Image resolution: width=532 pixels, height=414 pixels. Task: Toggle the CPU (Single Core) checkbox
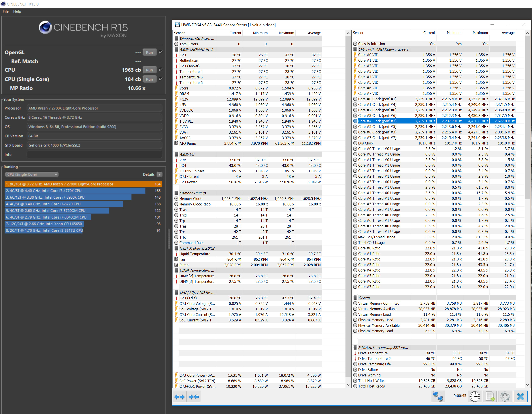point(161,79)
